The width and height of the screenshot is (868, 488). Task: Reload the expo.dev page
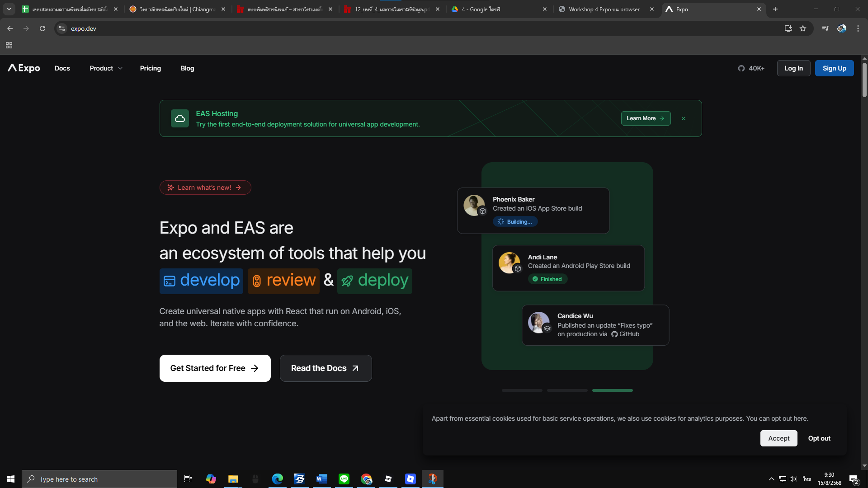[42, 28]
